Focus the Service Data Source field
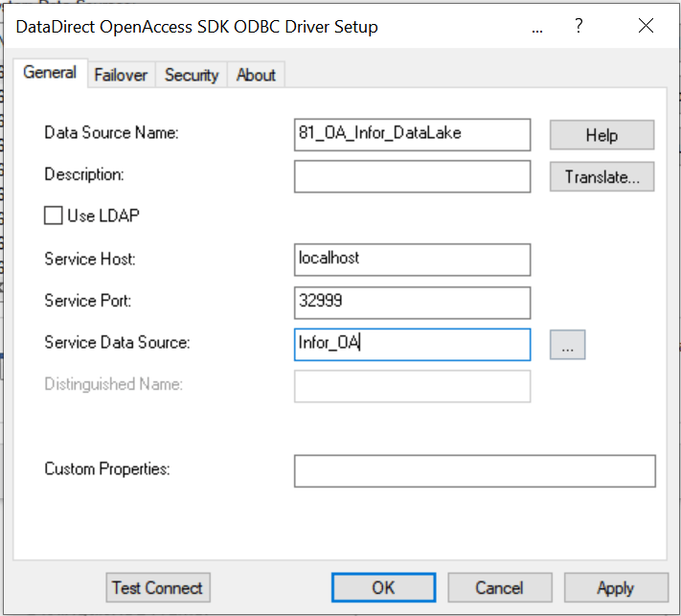 click(x=412, y=345)
